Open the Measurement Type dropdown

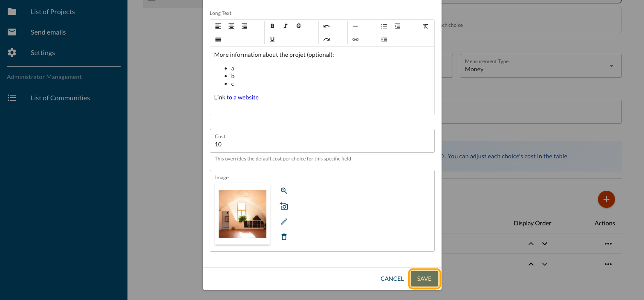(540, 66)
